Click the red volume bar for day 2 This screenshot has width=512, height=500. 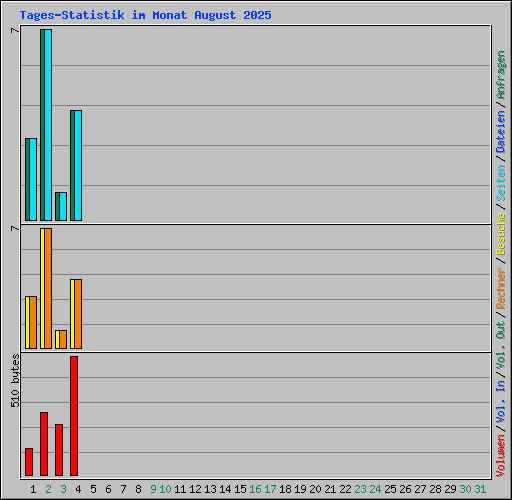pos(44,444)
